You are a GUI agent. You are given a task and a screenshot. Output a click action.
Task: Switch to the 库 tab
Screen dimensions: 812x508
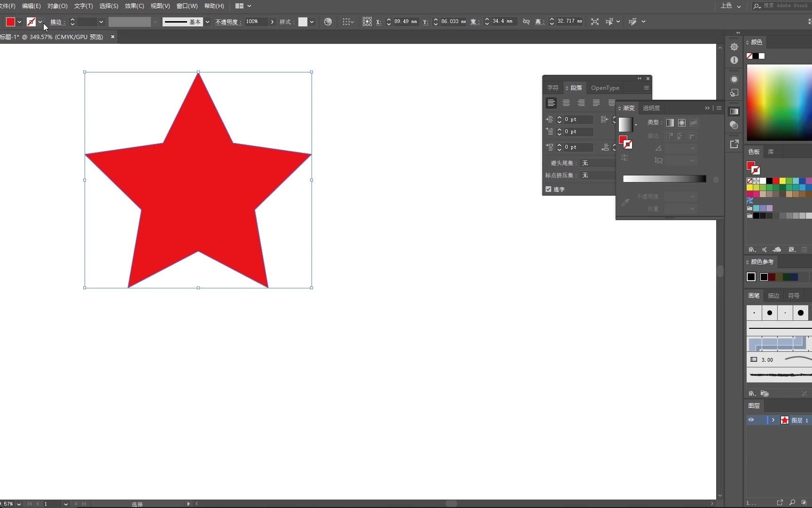click(x=771, y=151)
